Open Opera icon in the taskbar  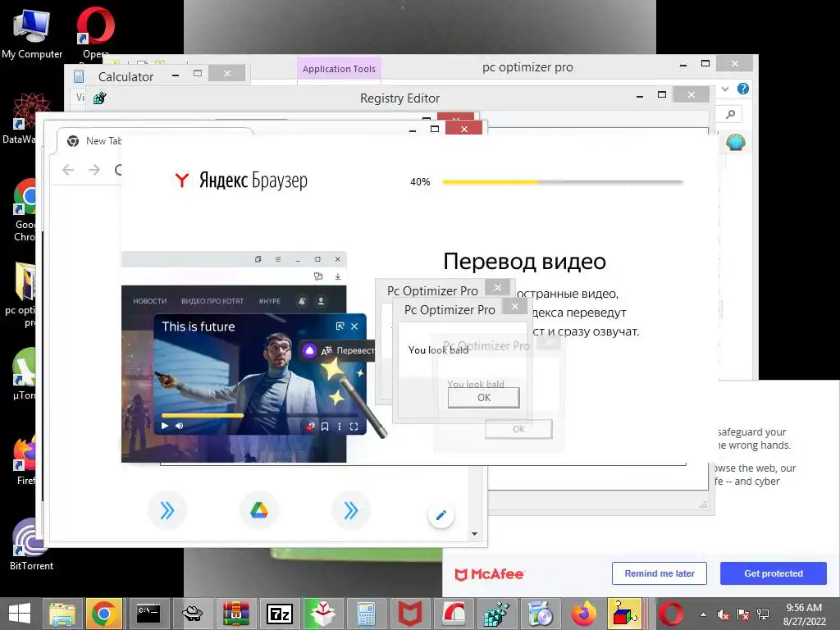point(671,614)
